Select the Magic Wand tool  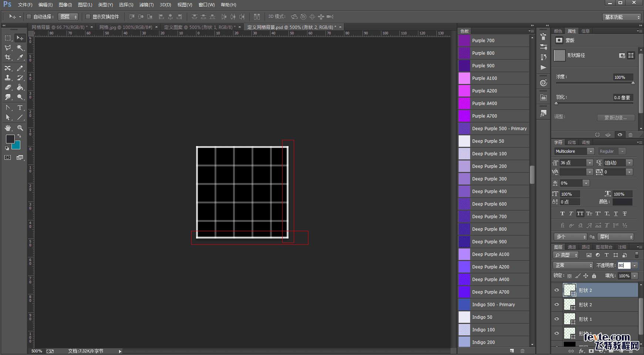(20, 48)
